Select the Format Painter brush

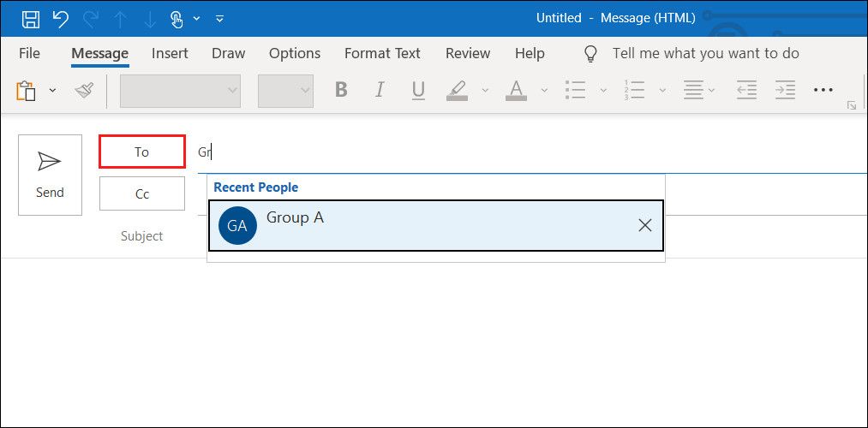[83, 90]
